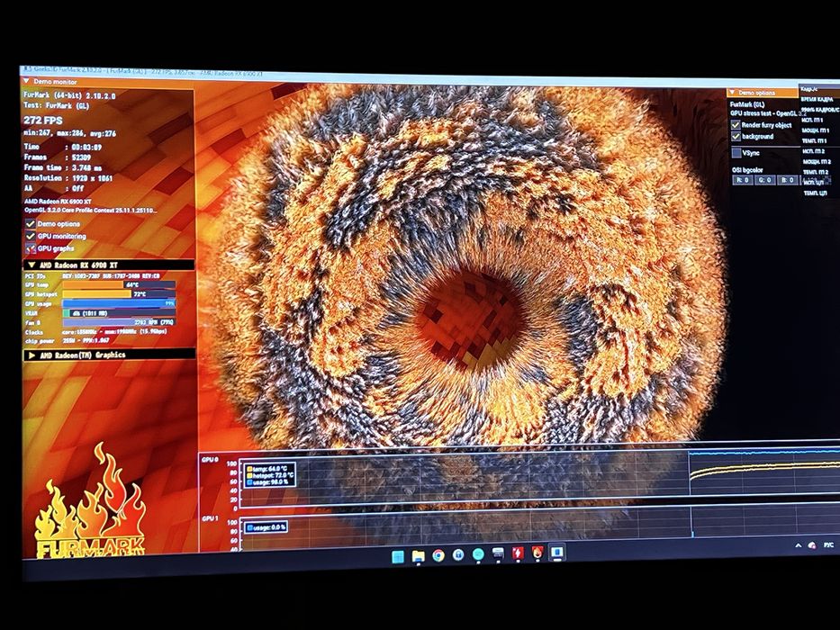Click the ТЕМП. ГП 1 overlay row

[x=815, y=141]
